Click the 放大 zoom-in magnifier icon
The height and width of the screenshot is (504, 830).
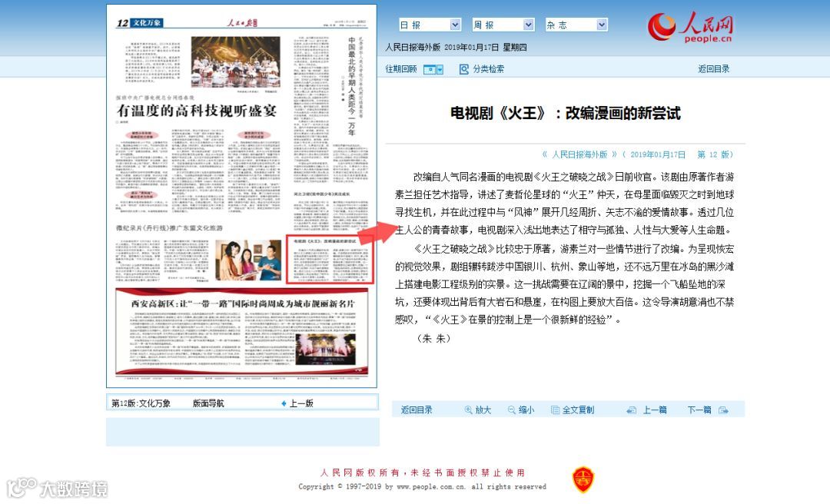pyautogui.click(x=468, y=409)
